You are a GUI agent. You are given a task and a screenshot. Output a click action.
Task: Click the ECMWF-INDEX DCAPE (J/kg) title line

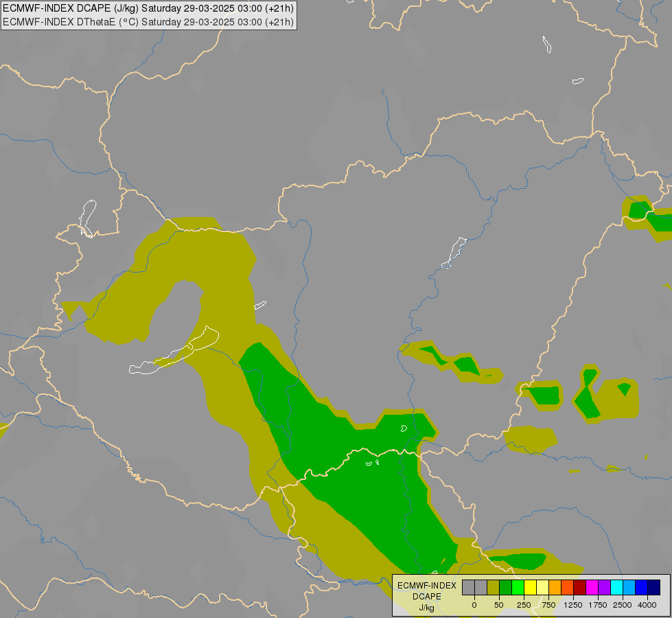point(148,8)
